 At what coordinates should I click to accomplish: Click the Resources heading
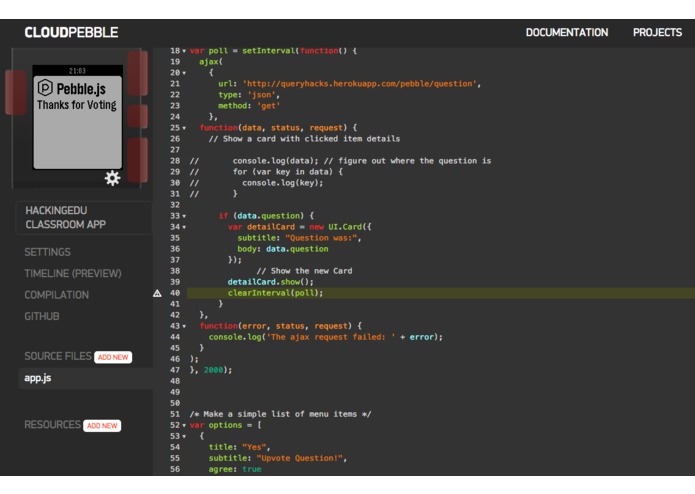53,425
